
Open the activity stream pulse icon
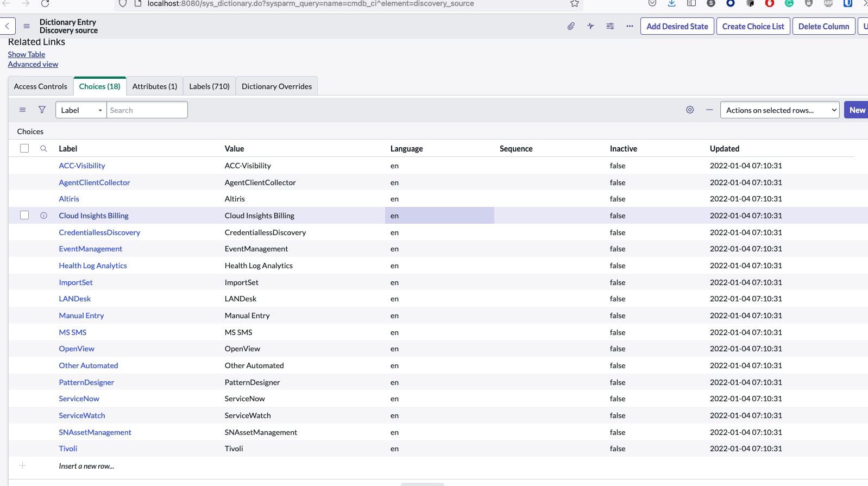pos(590,26)
